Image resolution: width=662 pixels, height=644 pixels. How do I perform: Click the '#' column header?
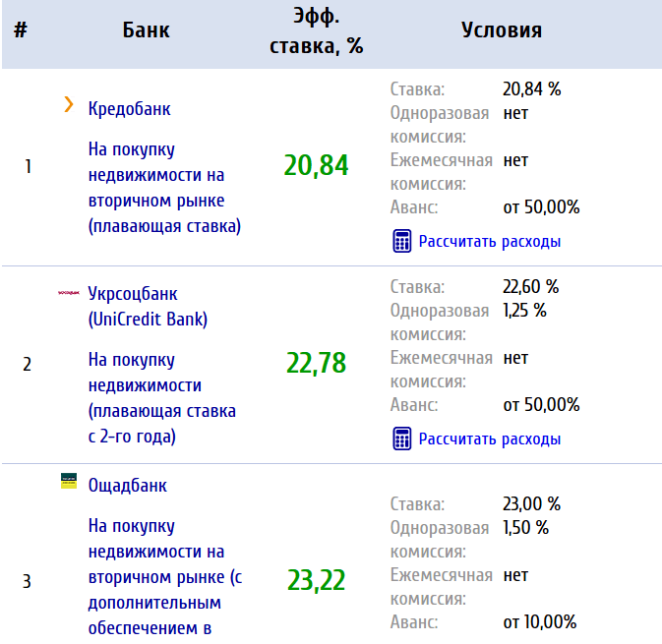coord(21,30)
